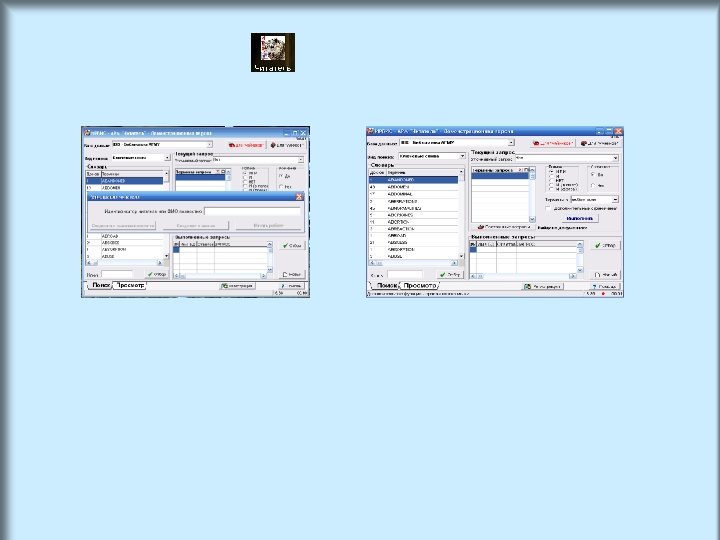Click Настройка button at bottom of left window

tap(237, 286)
